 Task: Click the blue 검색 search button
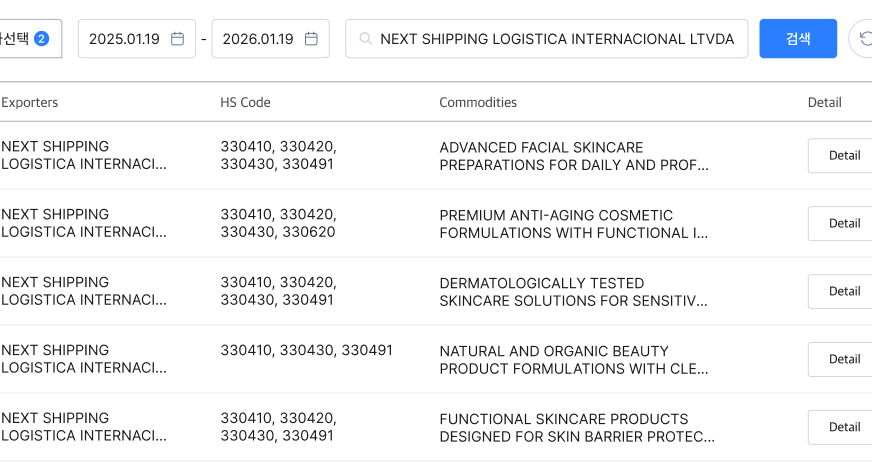(x=797, y=39)
